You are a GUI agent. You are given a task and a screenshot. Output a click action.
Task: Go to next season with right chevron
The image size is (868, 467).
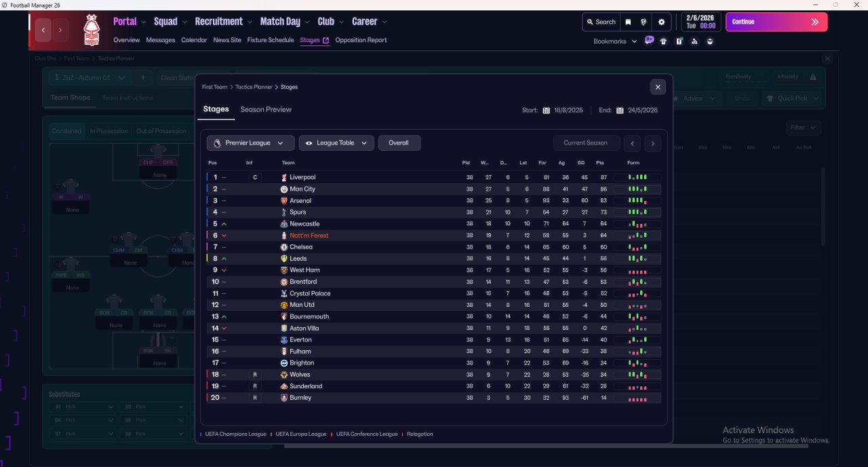click(653, 143)
